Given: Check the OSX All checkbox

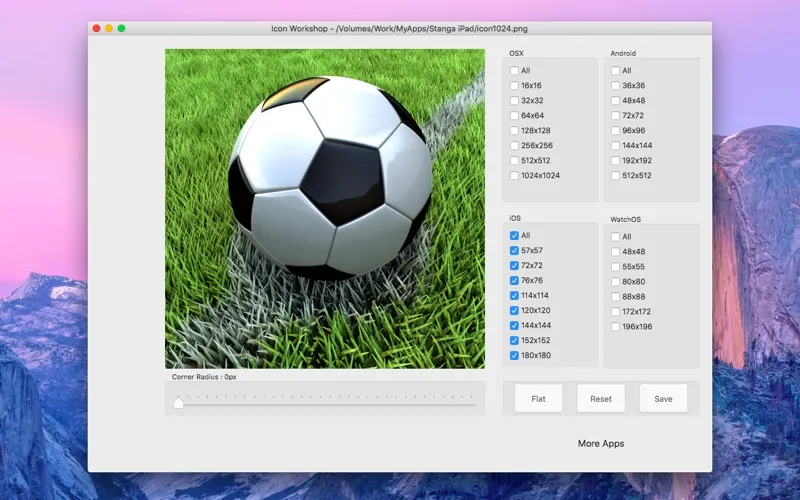Looking at the screenshot, I should 515,71.
